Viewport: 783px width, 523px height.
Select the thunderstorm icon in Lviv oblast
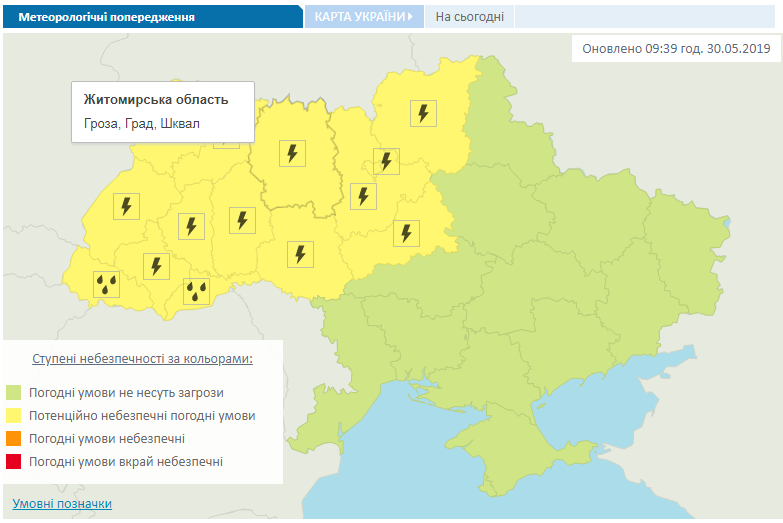pyautogui.click(x=126, y=206)
